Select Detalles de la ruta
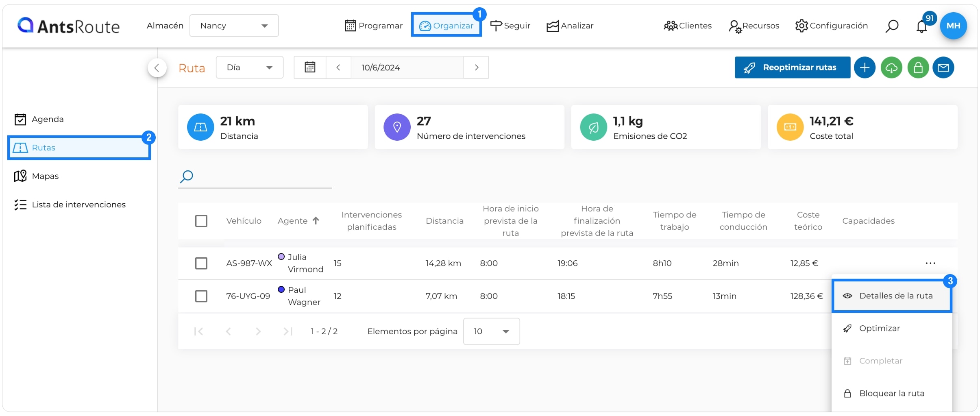The image size is (980, 416). pyautogui.click(x=892, y=296)
